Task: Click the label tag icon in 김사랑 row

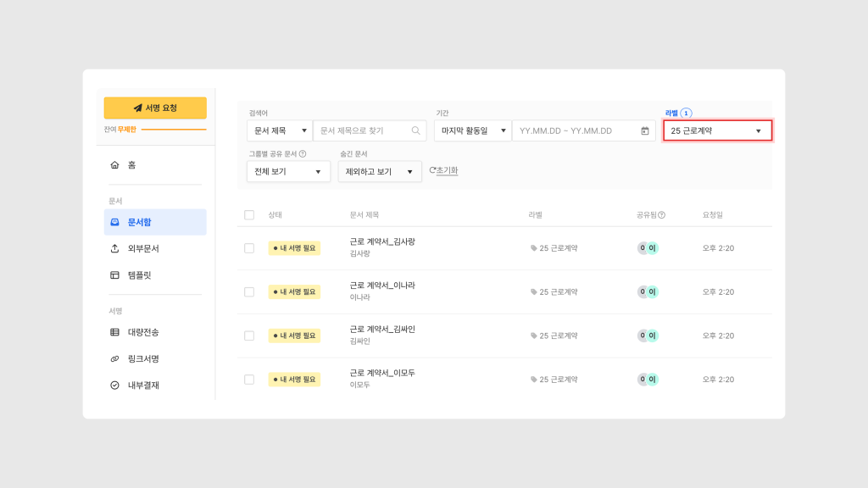Action: [534, 248]
